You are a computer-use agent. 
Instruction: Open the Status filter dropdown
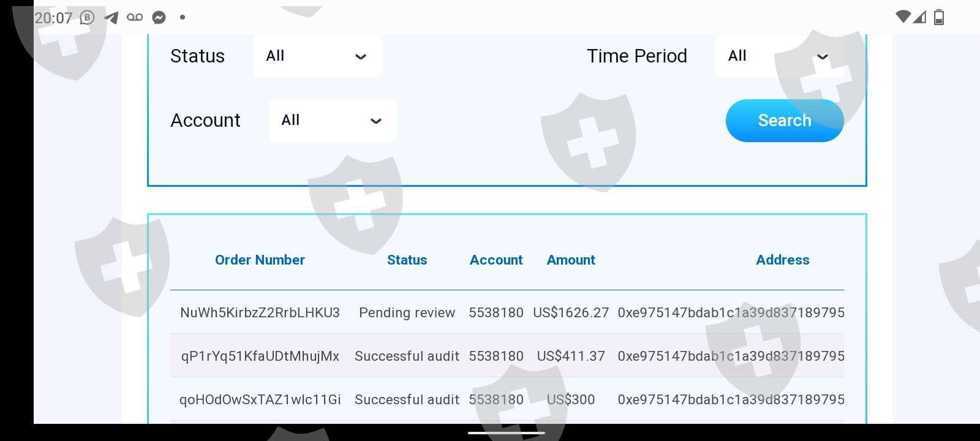pyautogui.click(x=317, y=56)
